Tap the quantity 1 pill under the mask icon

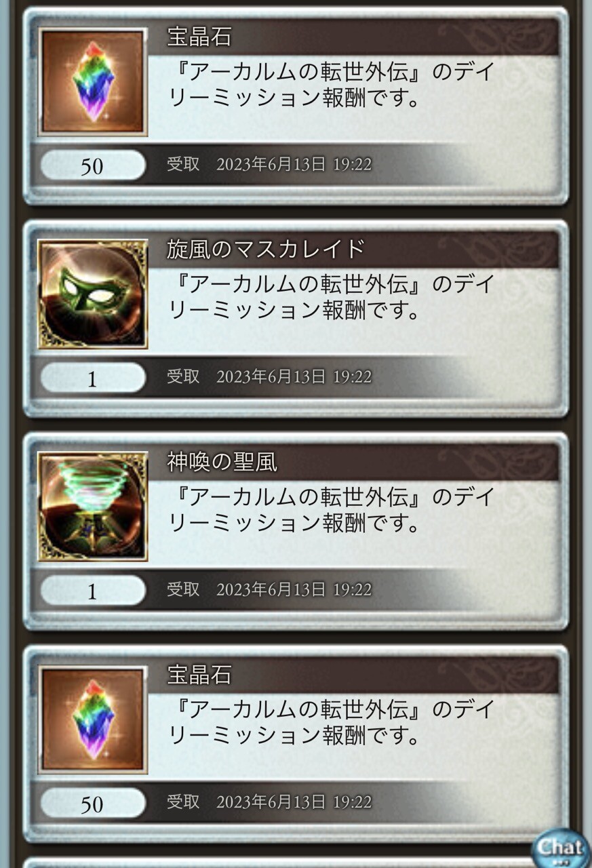(93, 378)
